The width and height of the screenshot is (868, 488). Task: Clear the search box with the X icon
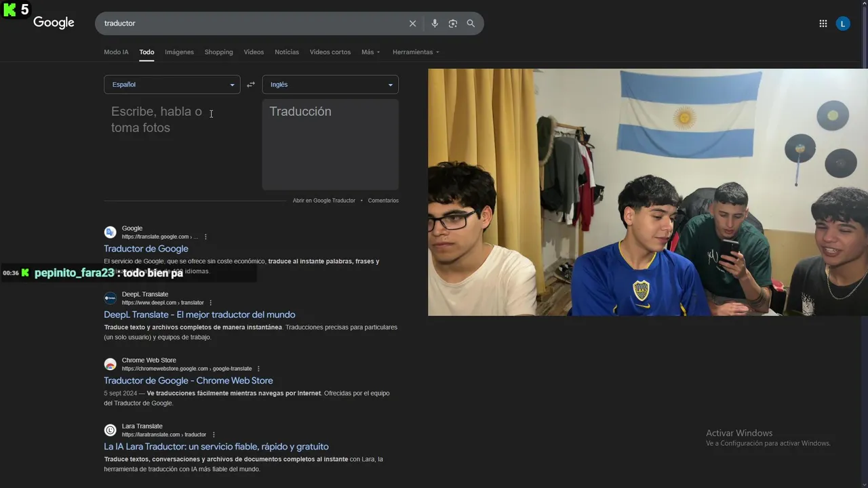(x=412, y=23)
